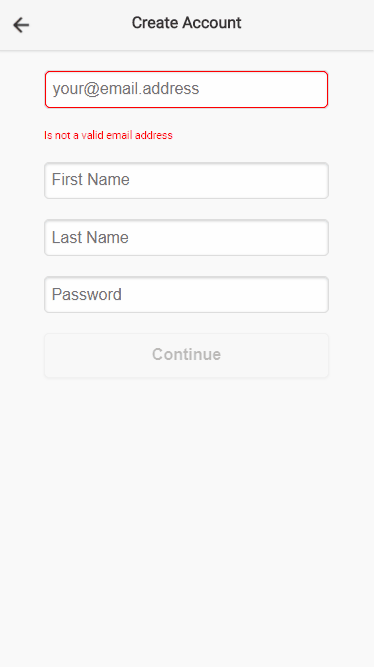
Task: Return to previous screen via arrow icon
Action: pos(21,25)
